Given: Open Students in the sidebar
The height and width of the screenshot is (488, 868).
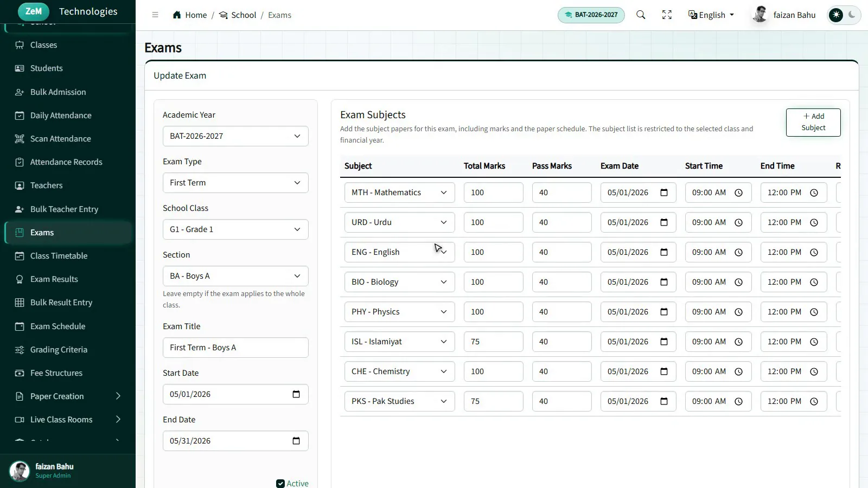Looking at the screenshot, I should pos(68,68).
